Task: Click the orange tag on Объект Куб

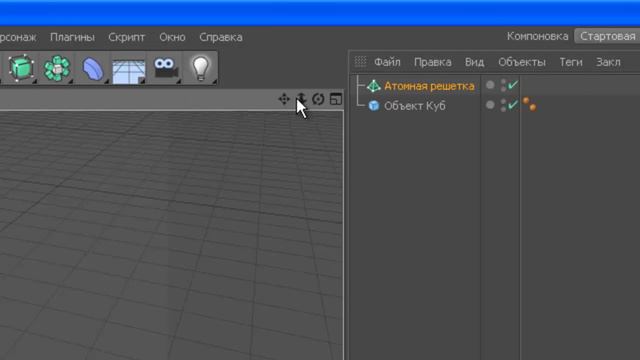Action: 530,104
